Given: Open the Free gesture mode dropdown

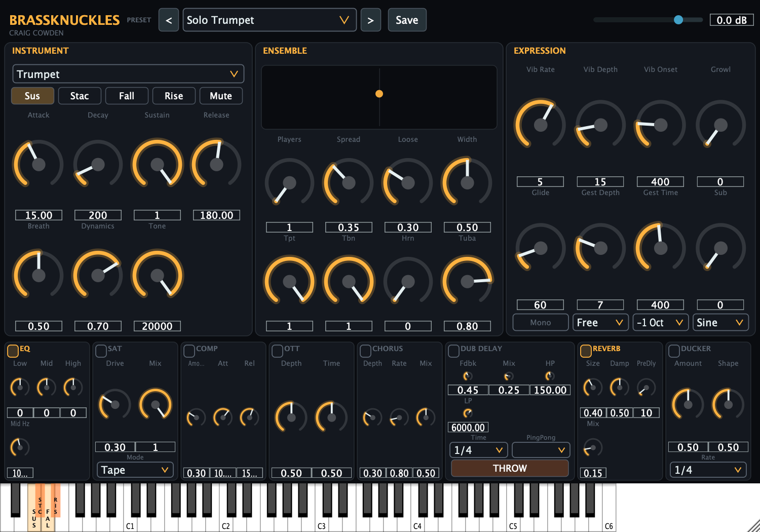Looking at the screenshot, I should point(600,323).
